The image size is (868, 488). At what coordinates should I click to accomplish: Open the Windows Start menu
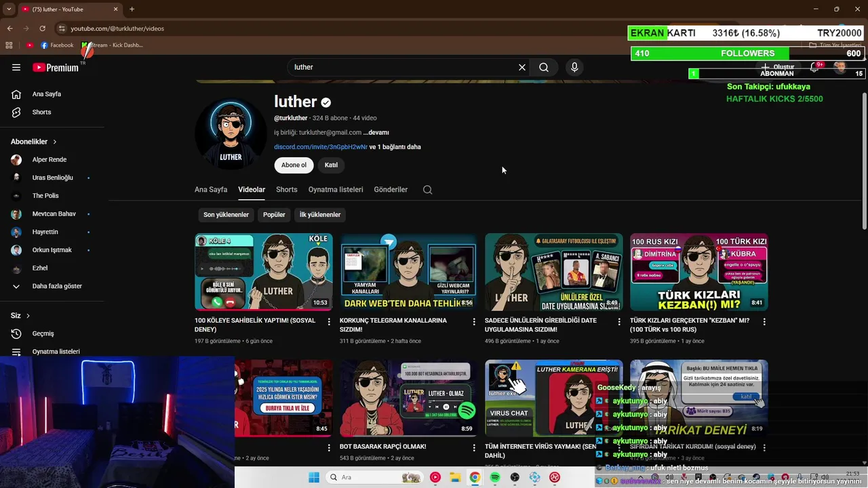pyautogui.click(x=314, y=477)
